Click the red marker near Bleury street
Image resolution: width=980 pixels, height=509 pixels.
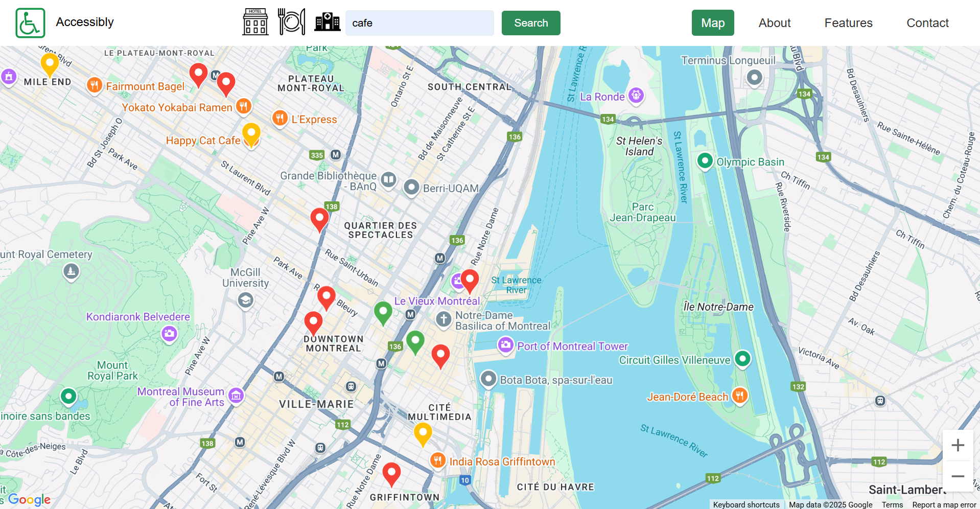[x=326, y=298]
